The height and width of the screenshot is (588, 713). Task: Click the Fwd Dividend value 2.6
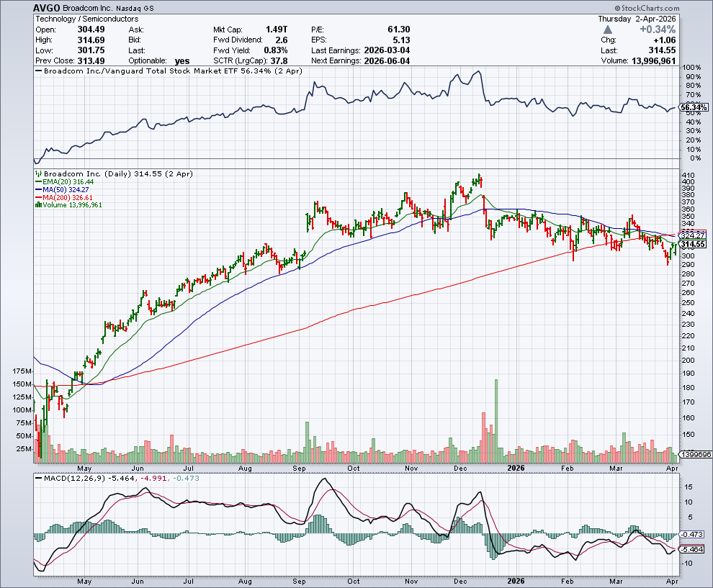(x=282, y=40)
